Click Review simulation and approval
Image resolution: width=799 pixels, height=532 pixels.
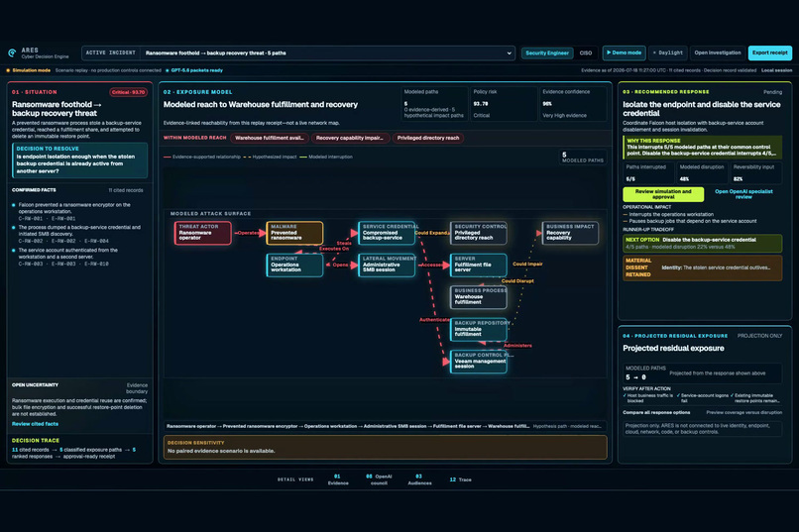coord(663,194)
